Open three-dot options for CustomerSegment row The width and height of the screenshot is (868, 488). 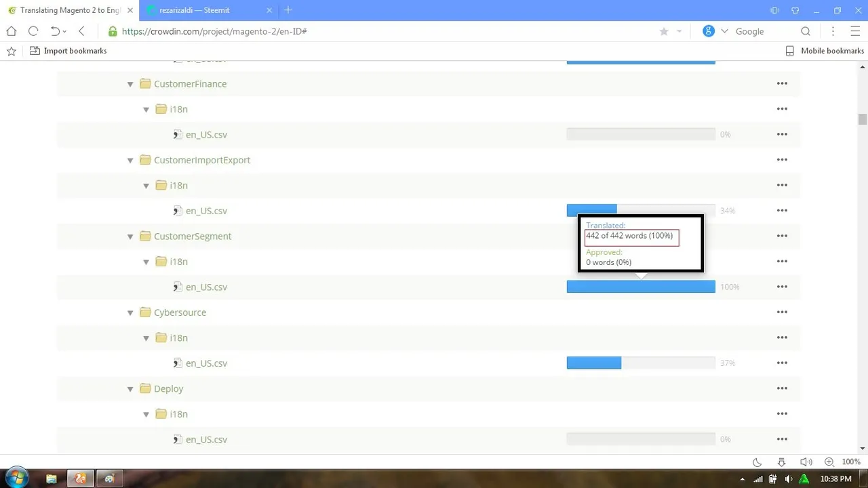(x=782, y=237)
